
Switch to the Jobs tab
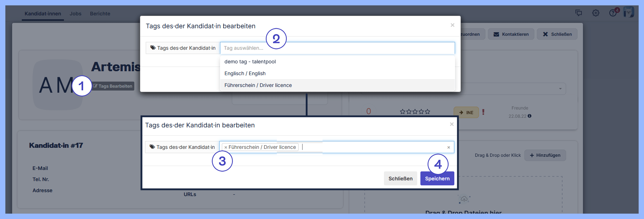pos(75,14)
